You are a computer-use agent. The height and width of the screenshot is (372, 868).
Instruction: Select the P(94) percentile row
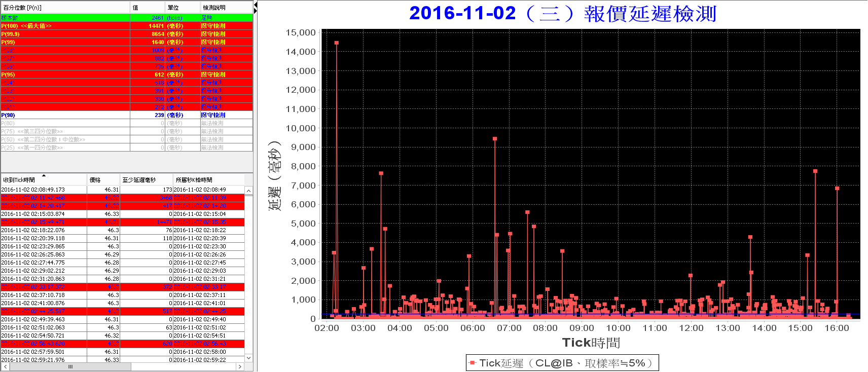click(127, 83)
